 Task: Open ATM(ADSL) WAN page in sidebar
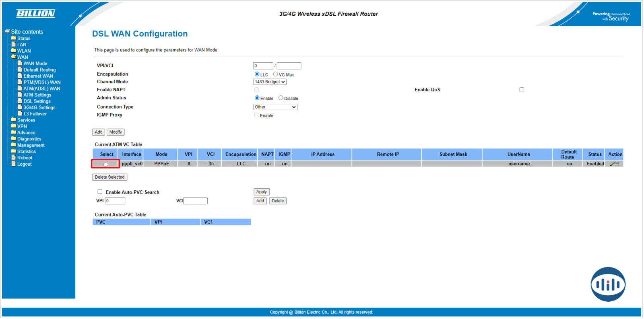pos(41,89)
